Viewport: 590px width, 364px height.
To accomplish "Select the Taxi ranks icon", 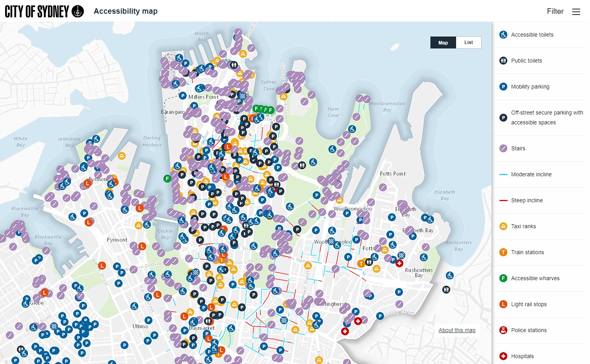I will pos(503,226).
